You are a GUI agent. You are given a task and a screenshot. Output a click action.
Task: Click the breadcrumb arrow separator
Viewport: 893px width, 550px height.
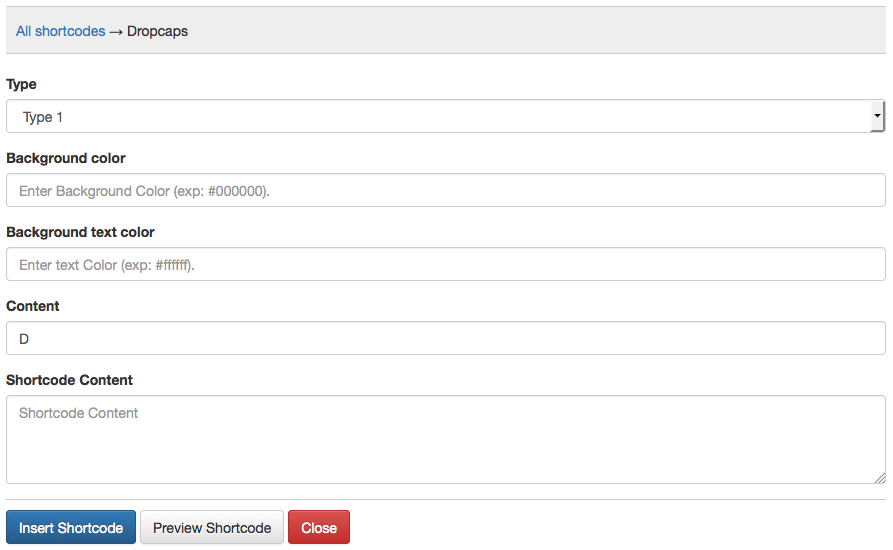point(116,31)
